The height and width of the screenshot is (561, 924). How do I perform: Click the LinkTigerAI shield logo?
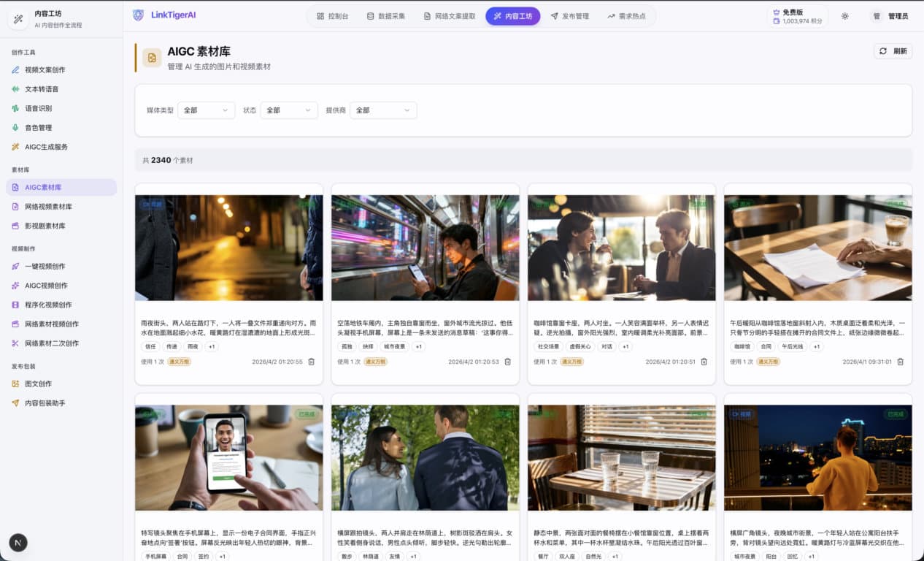pyautogui.click(x=139, y=15)
